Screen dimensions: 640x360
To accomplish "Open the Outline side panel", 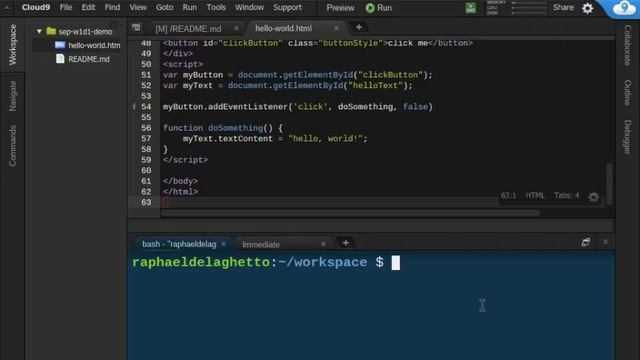I will point(627,93).
